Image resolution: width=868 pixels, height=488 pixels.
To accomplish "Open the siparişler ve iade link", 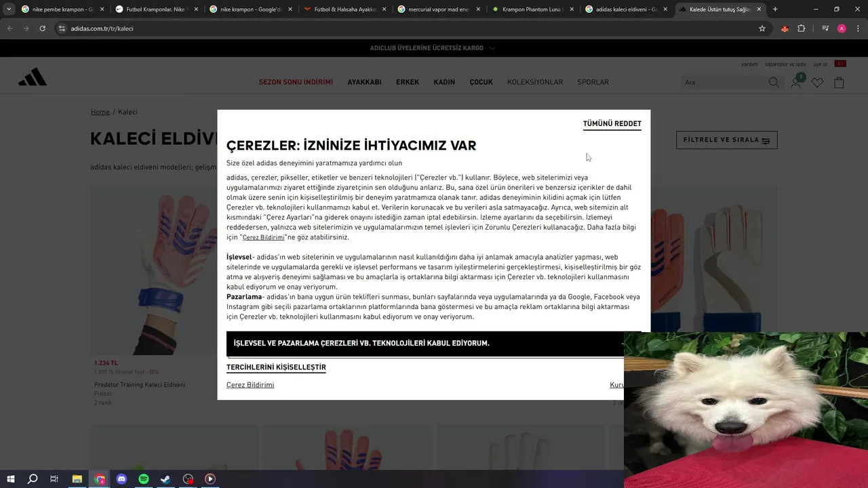I will (x=785, y=64).
